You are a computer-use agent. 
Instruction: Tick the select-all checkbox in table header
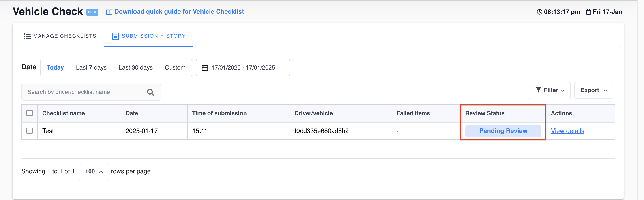tap(30, 113)
